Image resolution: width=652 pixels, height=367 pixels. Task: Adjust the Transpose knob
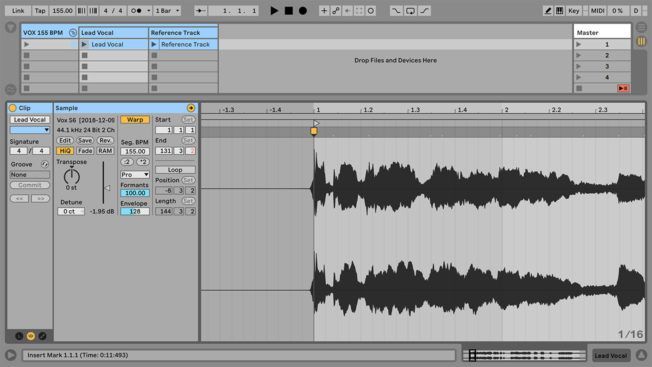coord(72,176)
